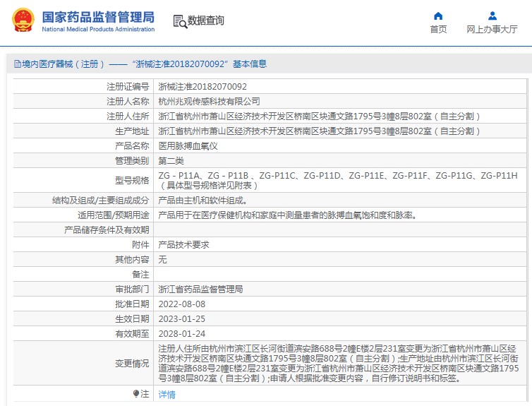The image size is (532, 406).
Task: Click the 备注 row label
Action: 140,274
